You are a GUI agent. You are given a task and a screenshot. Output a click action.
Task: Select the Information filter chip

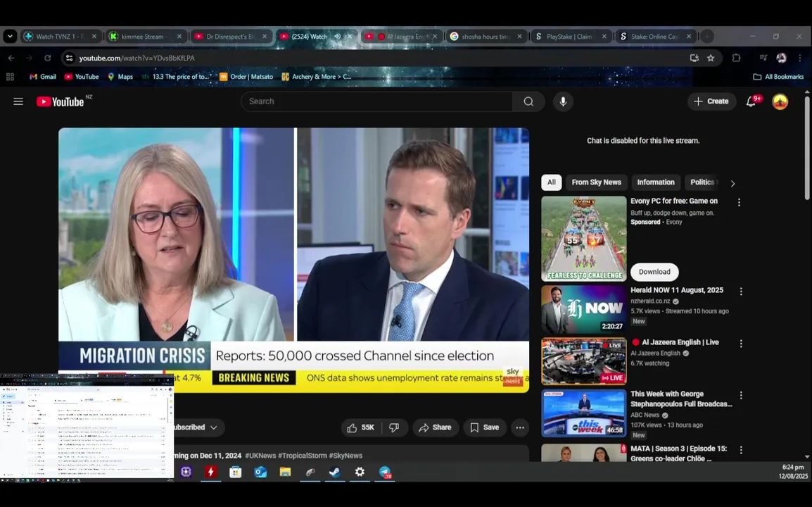pos(656,182)
